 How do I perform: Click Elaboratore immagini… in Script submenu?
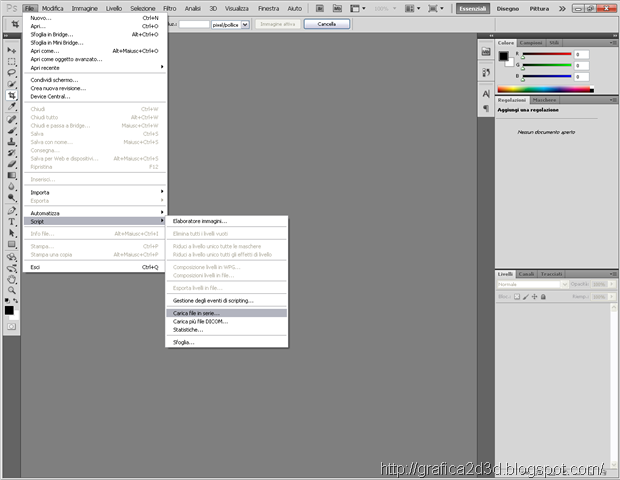200,221
